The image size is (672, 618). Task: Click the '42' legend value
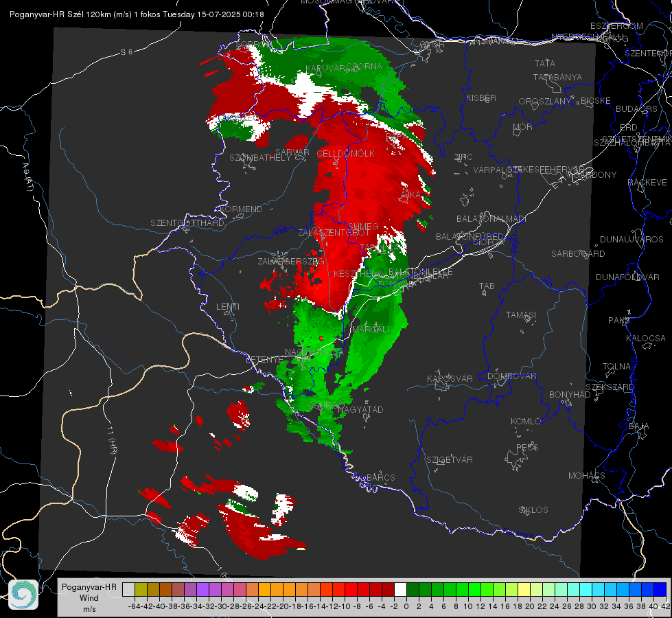tap(665, 606)
